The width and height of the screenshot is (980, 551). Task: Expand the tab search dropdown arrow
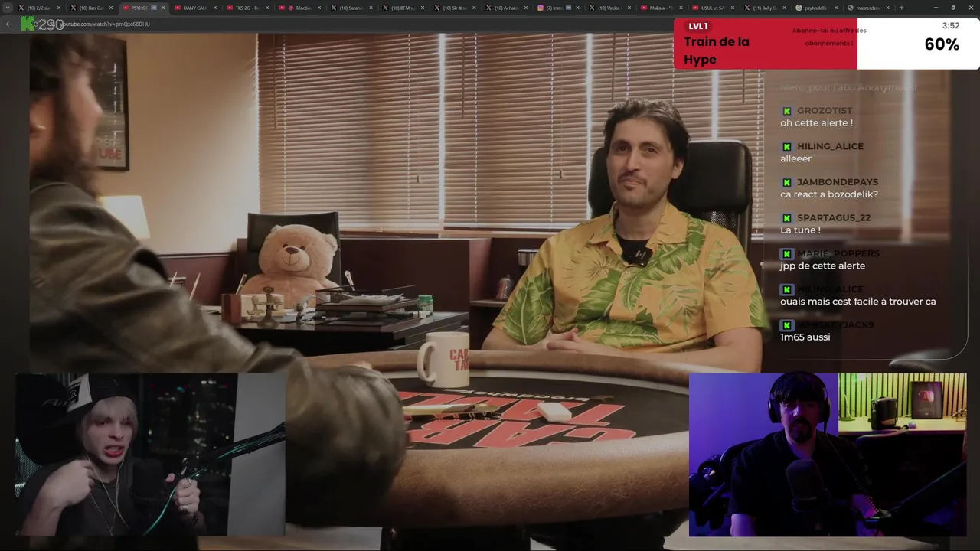7,8
